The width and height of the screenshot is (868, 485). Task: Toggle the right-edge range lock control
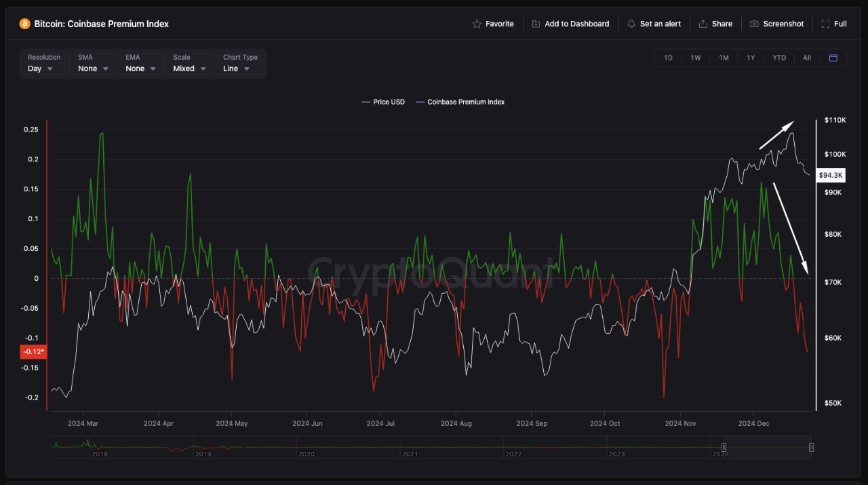(811, 446)
